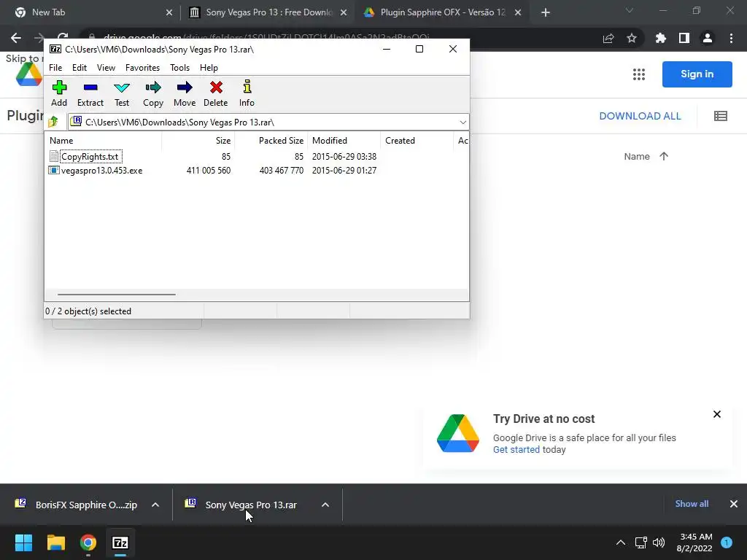
Task: Go up one folder level in 7-Zip
Action: click(53, 122)
